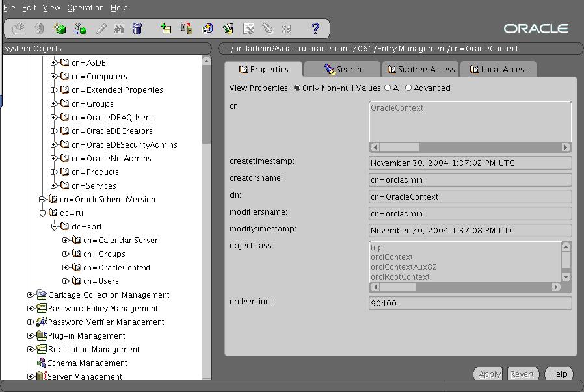Image resolution: width=584 pixels, height=392 pixels.
Task: Collapse the dc=sbrf tree node
Action: [x=54, y=226]
